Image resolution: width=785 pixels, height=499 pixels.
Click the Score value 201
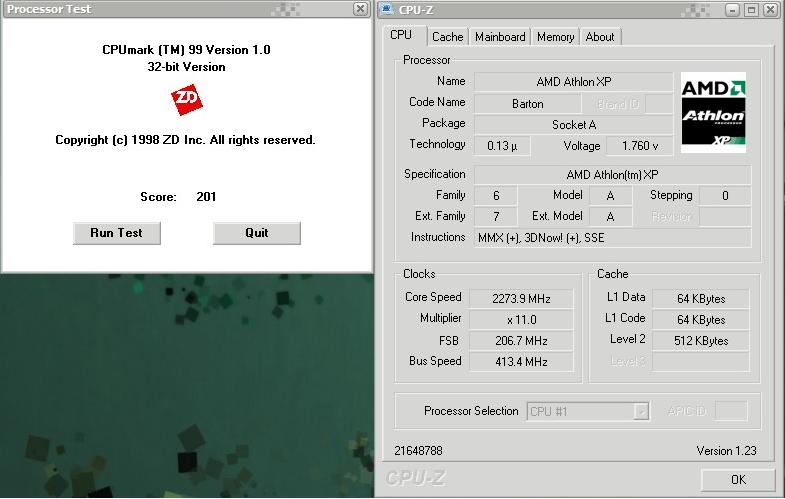(x=206, y=197)
